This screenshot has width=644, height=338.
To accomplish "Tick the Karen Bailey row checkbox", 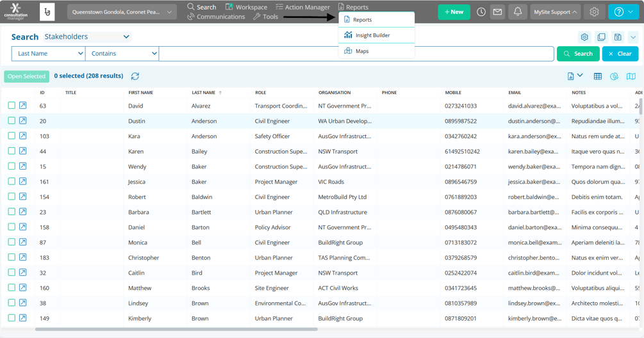I will click(x=12, y=151).
